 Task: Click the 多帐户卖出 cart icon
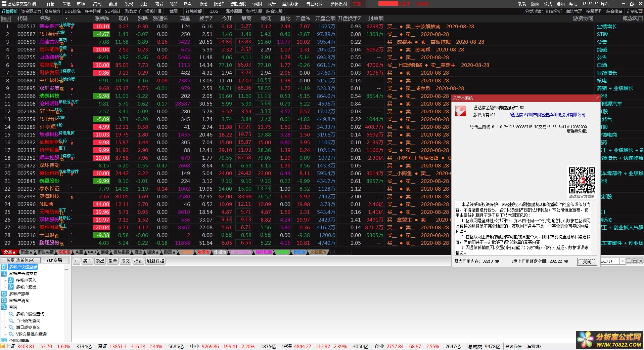pyautogui.click(x=11, y=287)
